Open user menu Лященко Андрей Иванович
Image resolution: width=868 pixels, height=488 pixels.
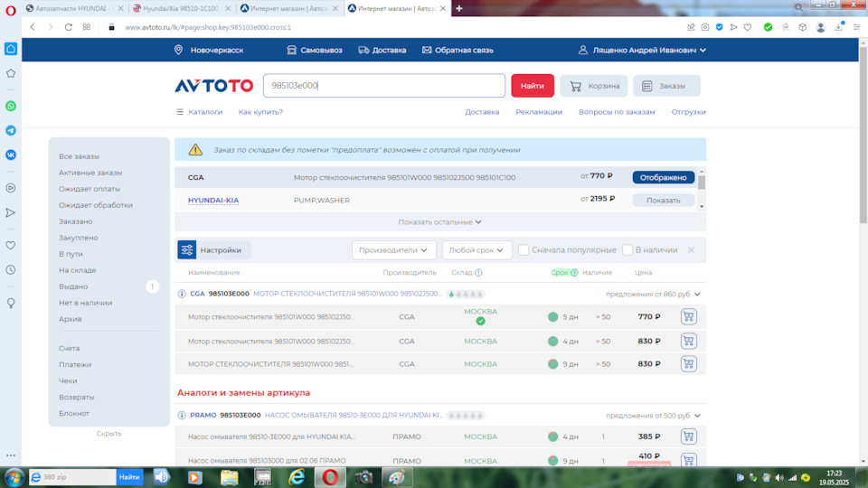click(642, 50)
